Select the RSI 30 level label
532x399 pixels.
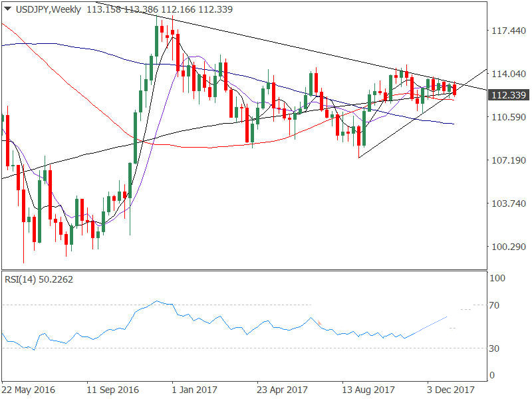pyautogui.click(x=494, y=348)
